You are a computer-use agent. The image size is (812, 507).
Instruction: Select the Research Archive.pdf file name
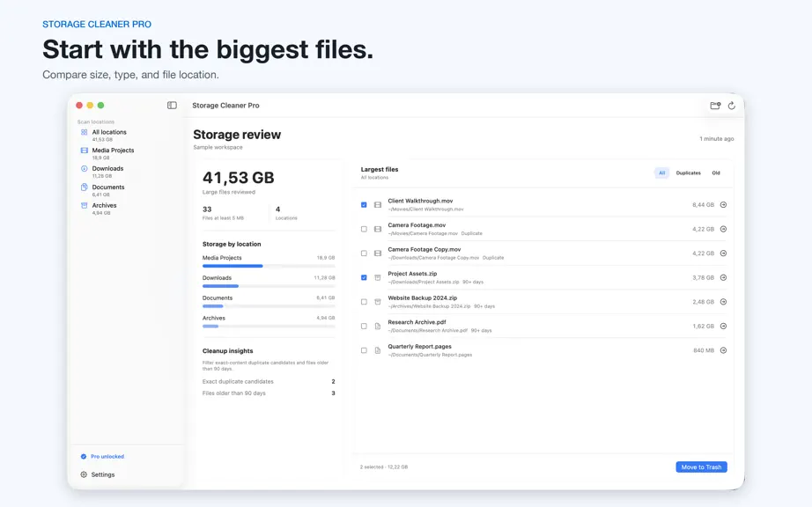click(417, 322)
